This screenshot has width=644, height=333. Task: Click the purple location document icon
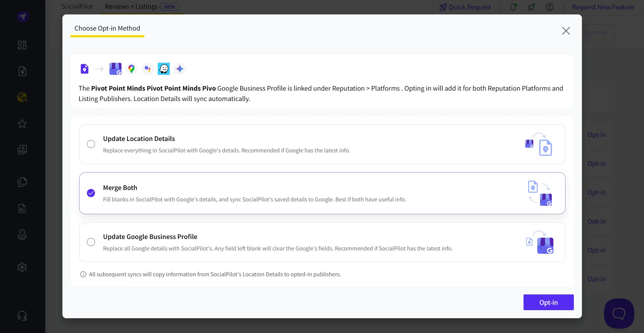(x=85, y=69)
